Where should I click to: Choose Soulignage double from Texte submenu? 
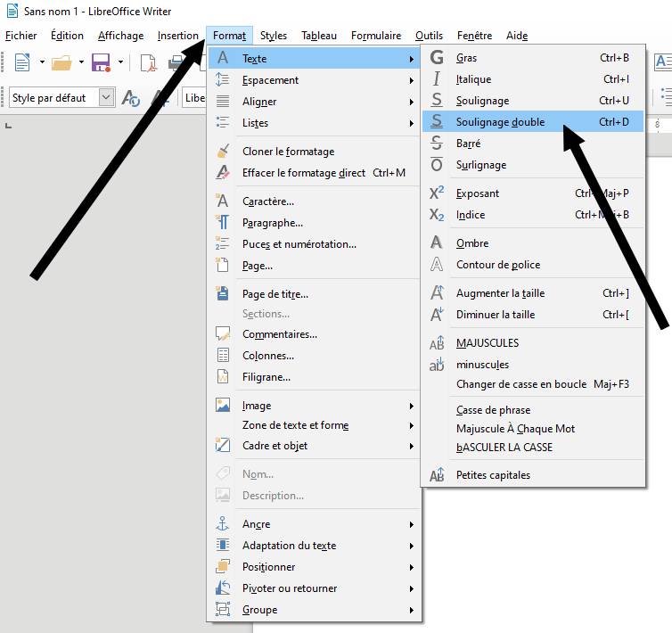[500, 122]
